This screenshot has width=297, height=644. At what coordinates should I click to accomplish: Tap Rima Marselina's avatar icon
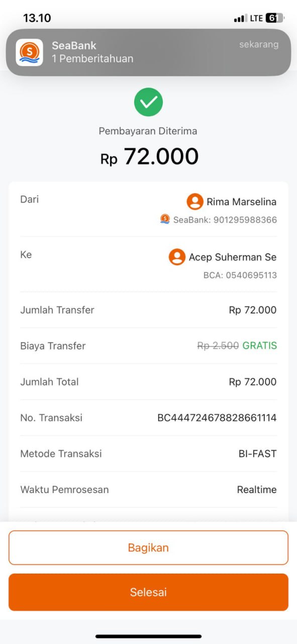(x=194, y=202)
